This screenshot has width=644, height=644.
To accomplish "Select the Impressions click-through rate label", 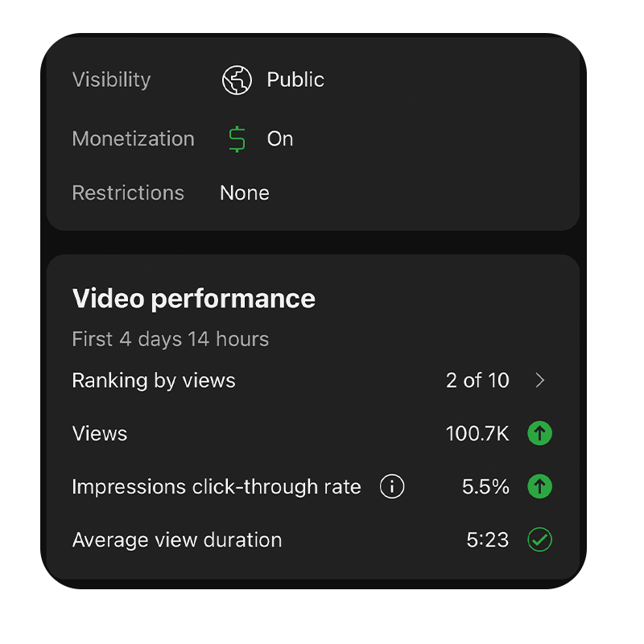I will pos(217,487).
